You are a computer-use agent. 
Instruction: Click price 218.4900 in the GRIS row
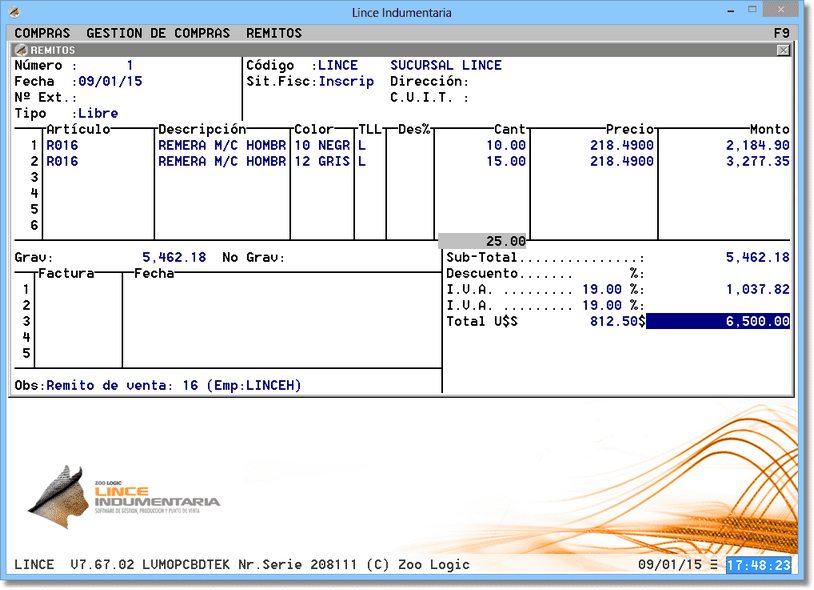[x=622, y=161]
